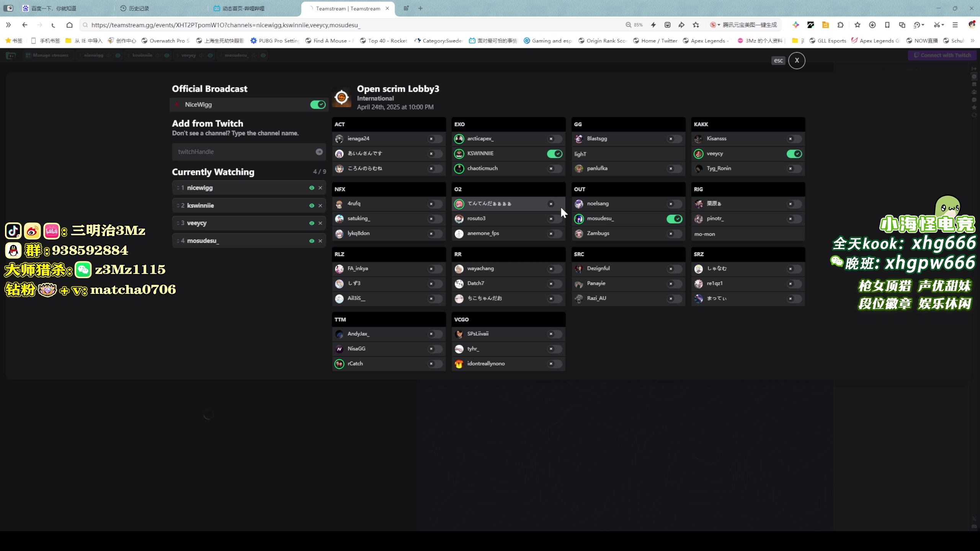Expand the bookmarks overflow chevron
The height and width of the screenshot is (551, 980).
[x=972, y=41]
